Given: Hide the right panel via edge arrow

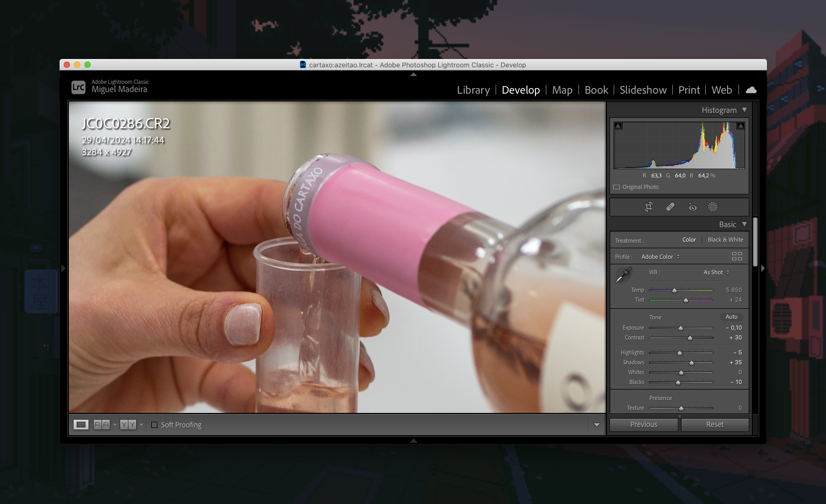Looking at the screenshot, I should (x=763, y=268).
